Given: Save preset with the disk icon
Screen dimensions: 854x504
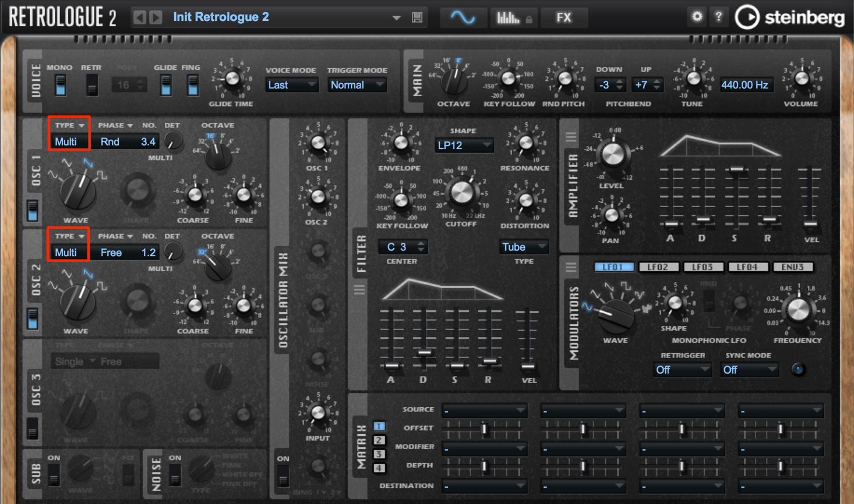Looking at the screenshot, I should pyautogui.click(x=417, y=17).
